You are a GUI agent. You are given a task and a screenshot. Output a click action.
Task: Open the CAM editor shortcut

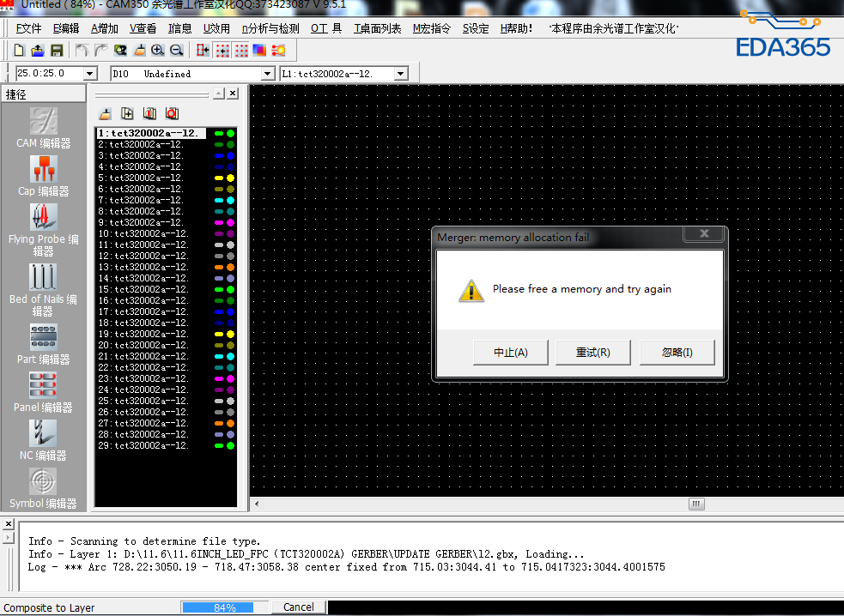[44, 128]
